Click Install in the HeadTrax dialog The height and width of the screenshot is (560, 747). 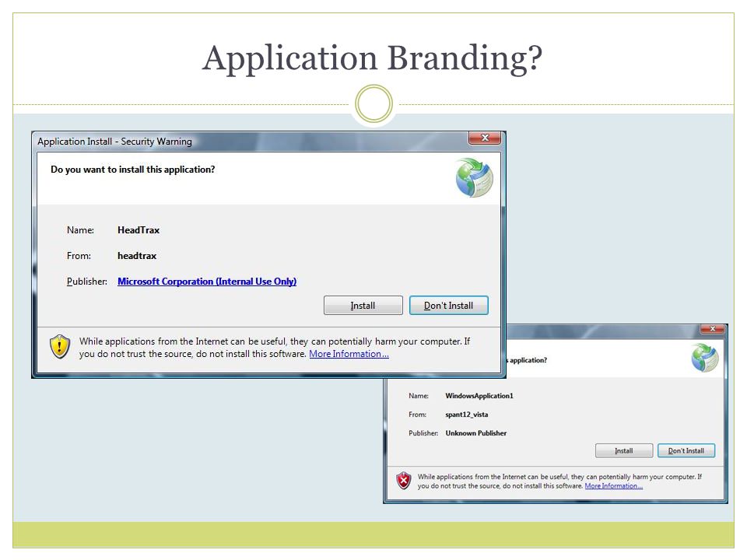coord(363,305)
